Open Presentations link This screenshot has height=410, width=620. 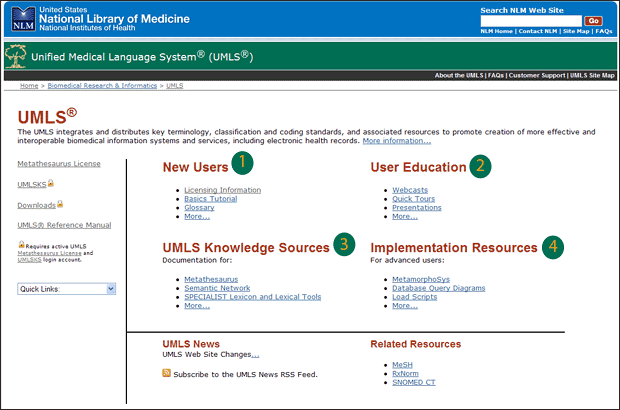coord(417,208)
